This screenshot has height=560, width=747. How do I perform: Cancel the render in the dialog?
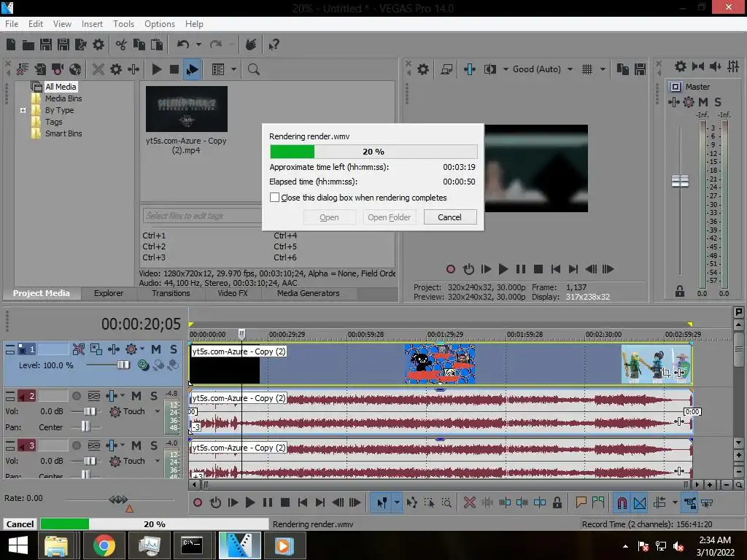click(x=449, y=217)
